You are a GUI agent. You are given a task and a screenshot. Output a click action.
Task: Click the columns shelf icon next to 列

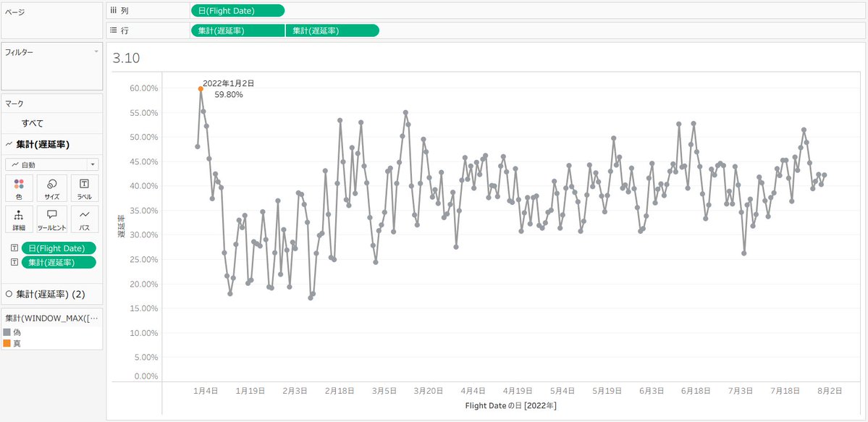point(114,11)
